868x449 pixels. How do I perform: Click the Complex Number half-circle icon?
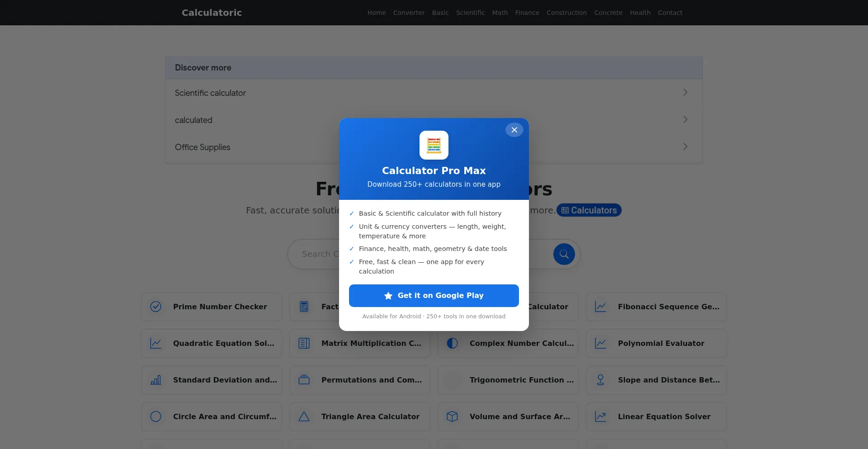pyautogui.click(x=453, y=343)
